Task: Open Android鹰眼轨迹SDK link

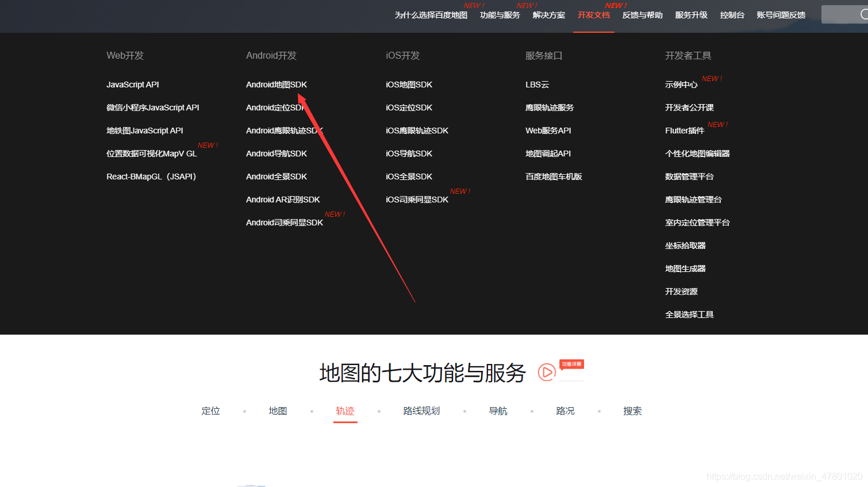Action: pos(285,131)
